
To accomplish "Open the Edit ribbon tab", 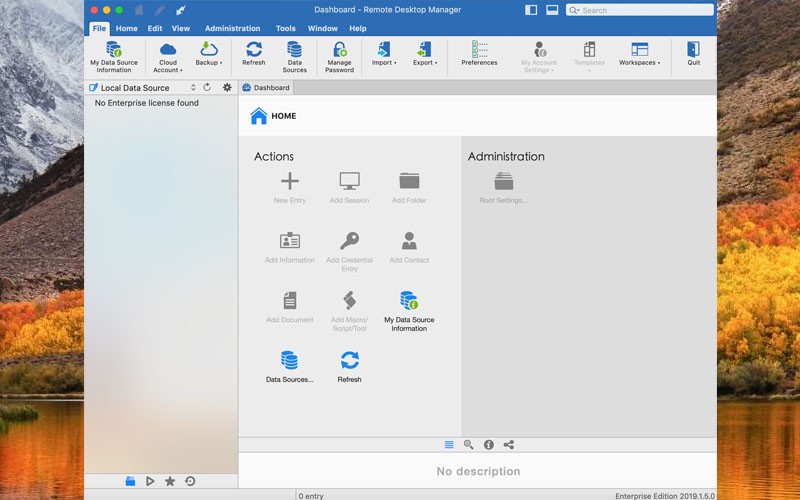I will 155,29.
